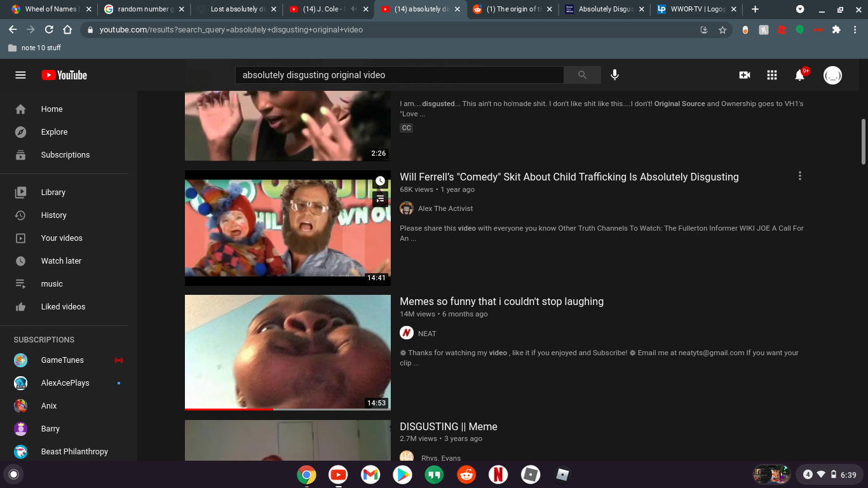The height and width of the screenshot is (488, 868).
Task: Open three-dot menu for Will Ferrell video
Action: 800,176
